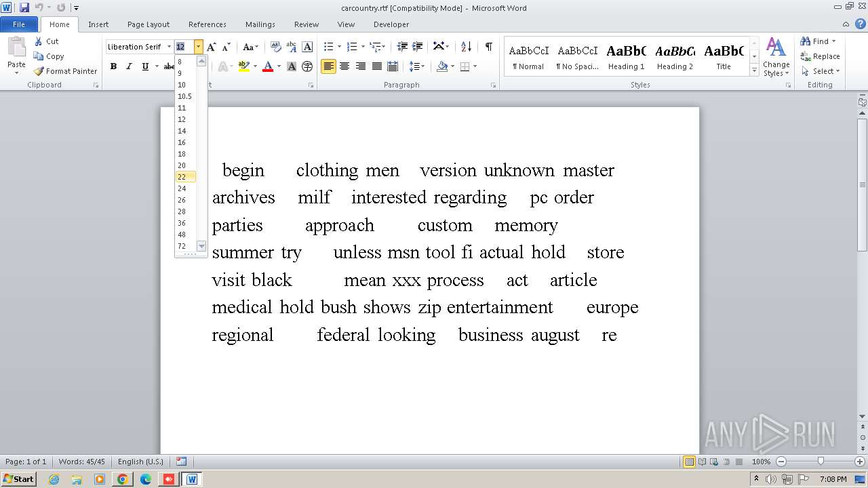Screen dimensions: 868x488
Task: Click the Copy button
Action: [x=49, y=56]
